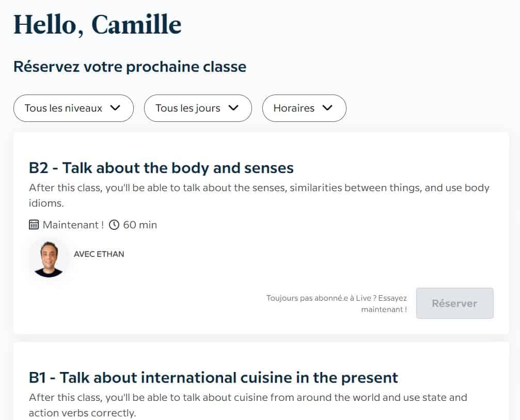Click the B2 class description text
Screen dimensions: 520x420
point(259,195)
